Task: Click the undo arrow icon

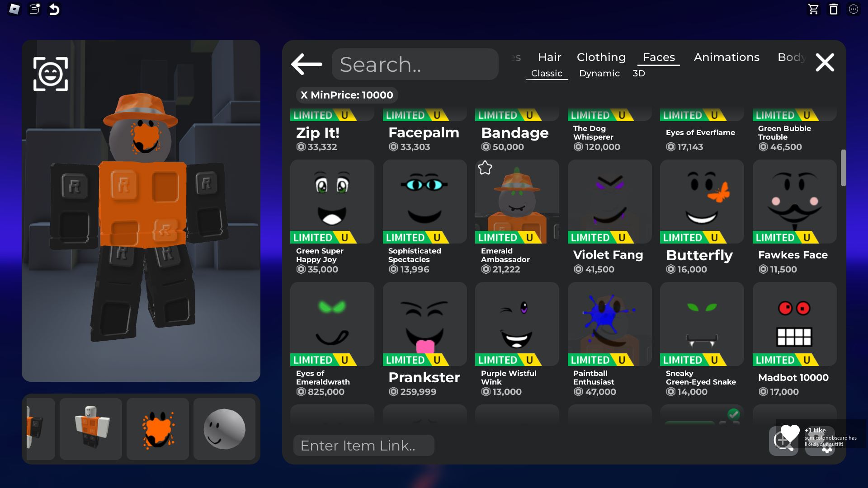Action: pos(54,9)
